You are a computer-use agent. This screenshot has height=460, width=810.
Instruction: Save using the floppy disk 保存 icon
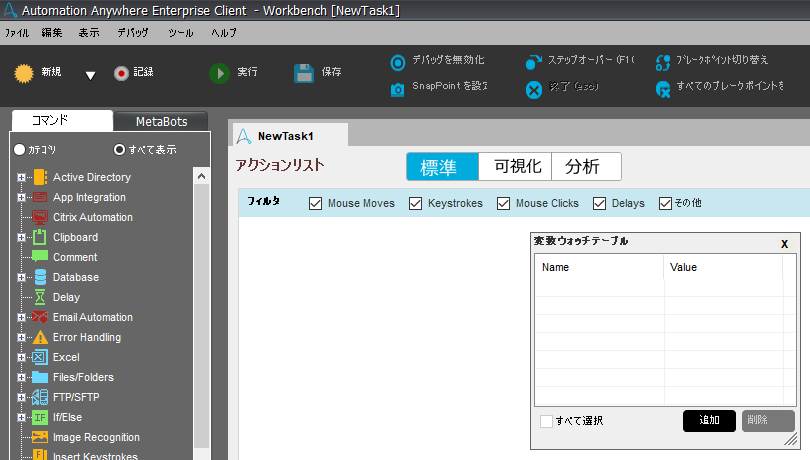pyautogui.click(x=304, y=73)
